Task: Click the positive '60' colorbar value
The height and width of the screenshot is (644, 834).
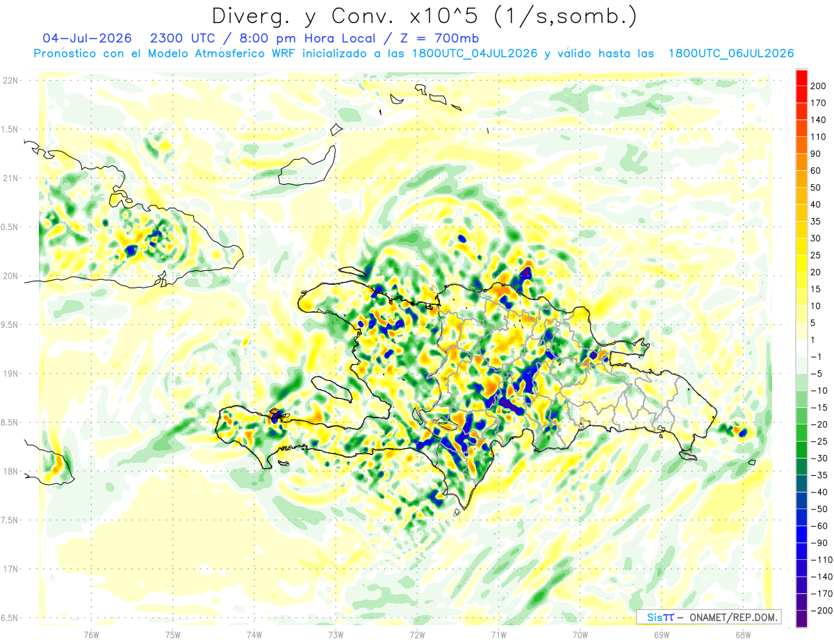Action: click(x=816, y=171)
